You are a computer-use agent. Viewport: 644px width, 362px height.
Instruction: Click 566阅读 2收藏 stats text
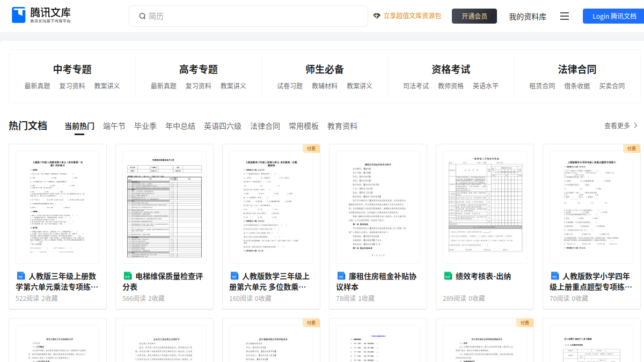coord(143,298)
